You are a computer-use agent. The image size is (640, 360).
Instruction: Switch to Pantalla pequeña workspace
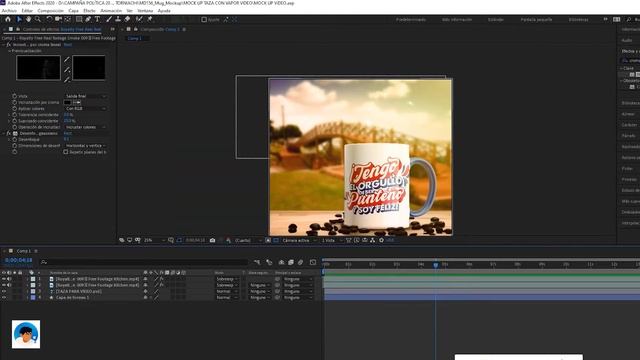click(x=536, y=20)
